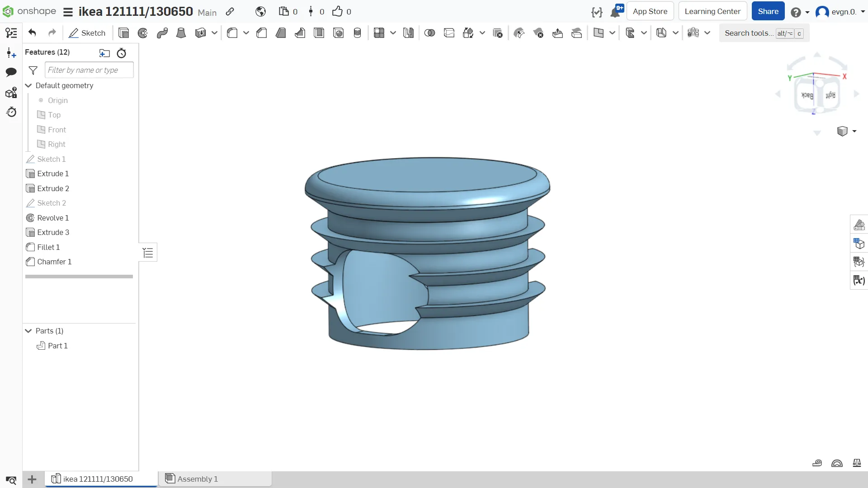This screenshot has width=868, height=488.
Task: Click the Sweep tool icon
Action: [162, 33]
